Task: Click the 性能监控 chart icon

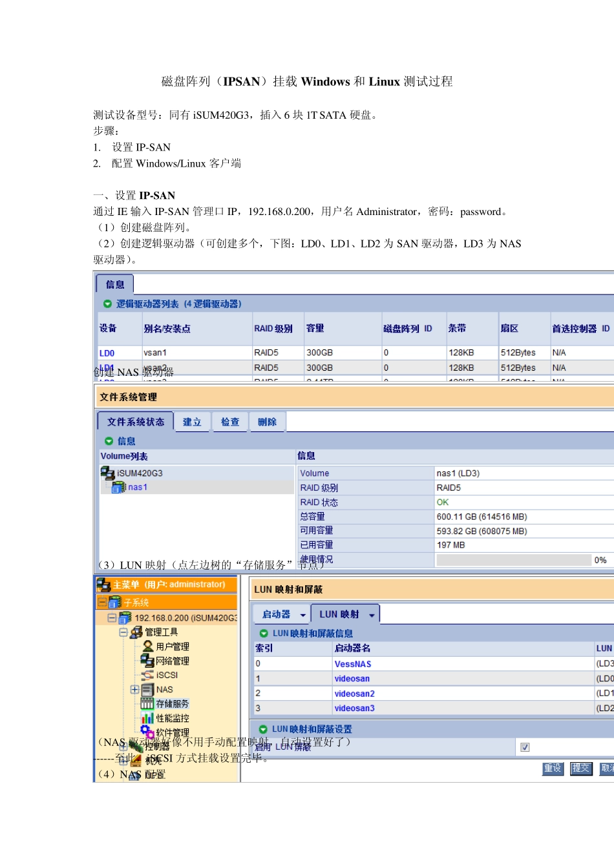Action: tap(147, 718)
